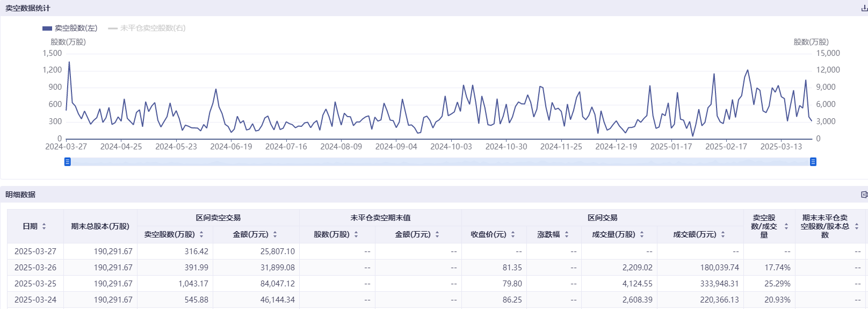Click sort arrows in 区间卖空交易 金额(万元) column
Image resolution: width=868 pixels, height=309 pixels.
[x=275, y=234]
